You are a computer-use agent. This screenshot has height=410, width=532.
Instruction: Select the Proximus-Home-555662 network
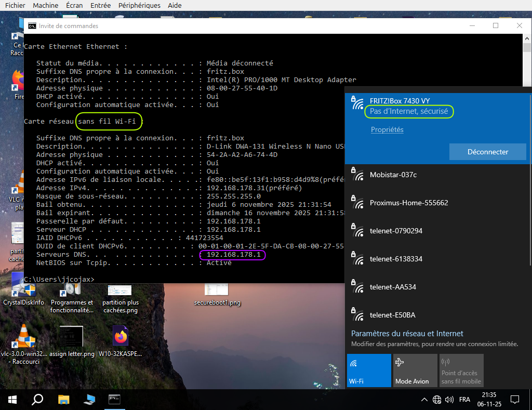tap(437, 203)
